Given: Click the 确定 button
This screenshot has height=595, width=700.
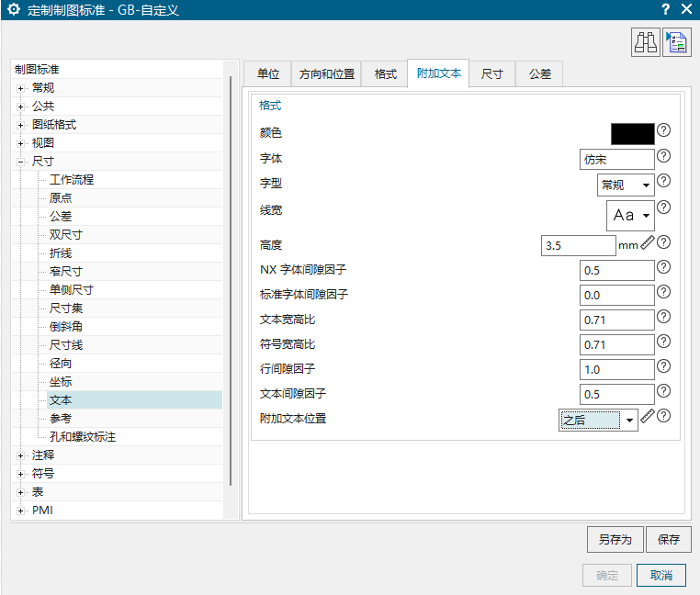Looking at the screenshot, I should click(x=606, y=575).
